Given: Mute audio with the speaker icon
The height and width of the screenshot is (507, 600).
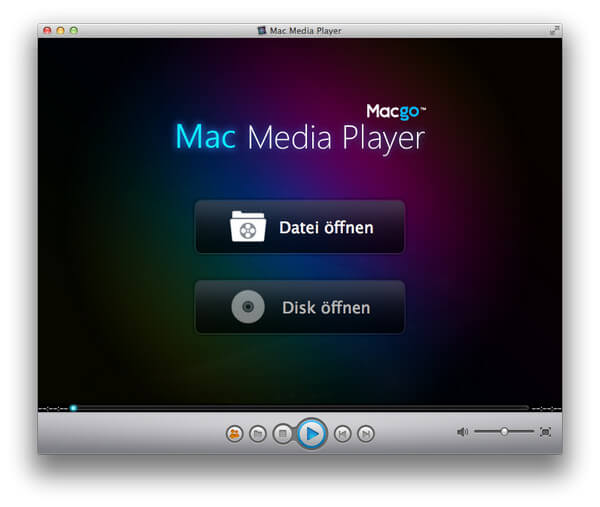Looking at the screenshot, I should point(462,432).
